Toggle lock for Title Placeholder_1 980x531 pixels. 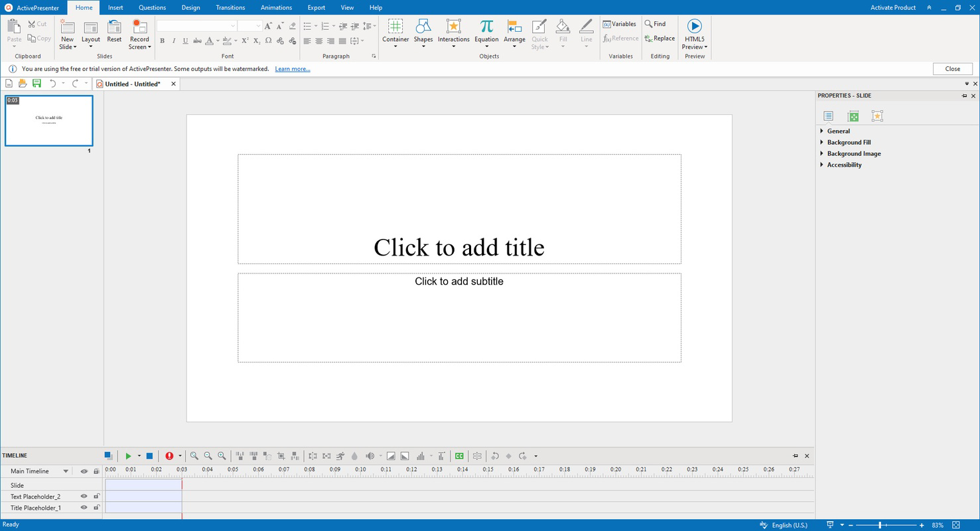pos(96,508)
